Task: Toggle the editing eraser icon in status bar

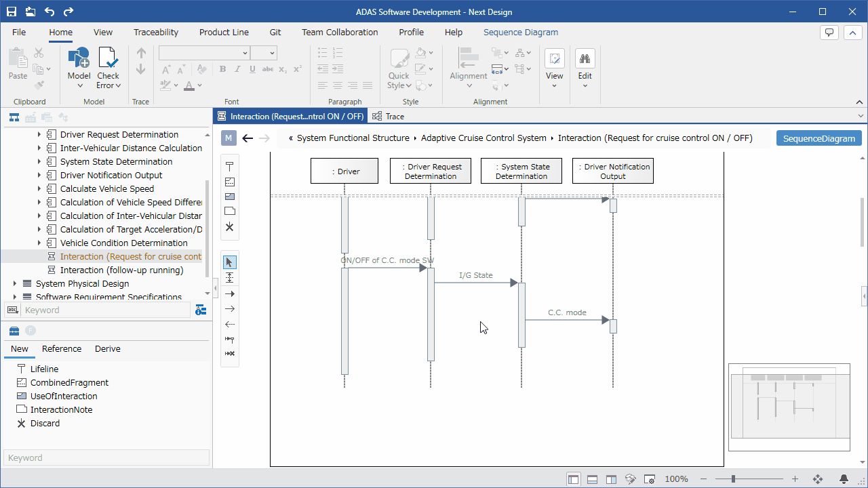Action: (x=630, y=479)
